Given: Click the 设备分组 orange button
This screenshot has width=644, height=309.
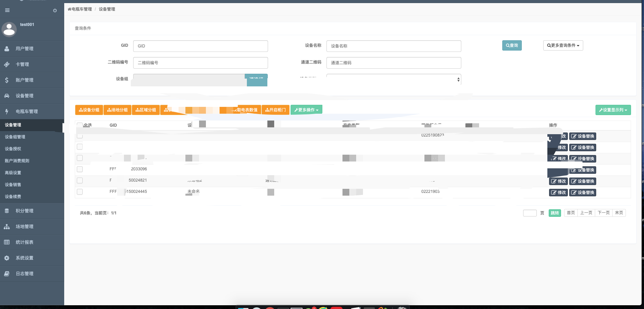Looking at the screenshot, I should coord(89,110).
